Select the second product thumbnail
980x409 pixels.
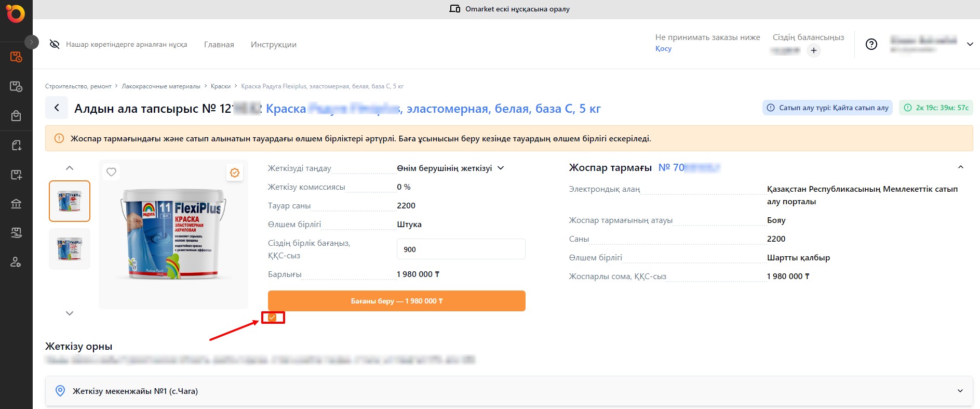tap(70, 249)
